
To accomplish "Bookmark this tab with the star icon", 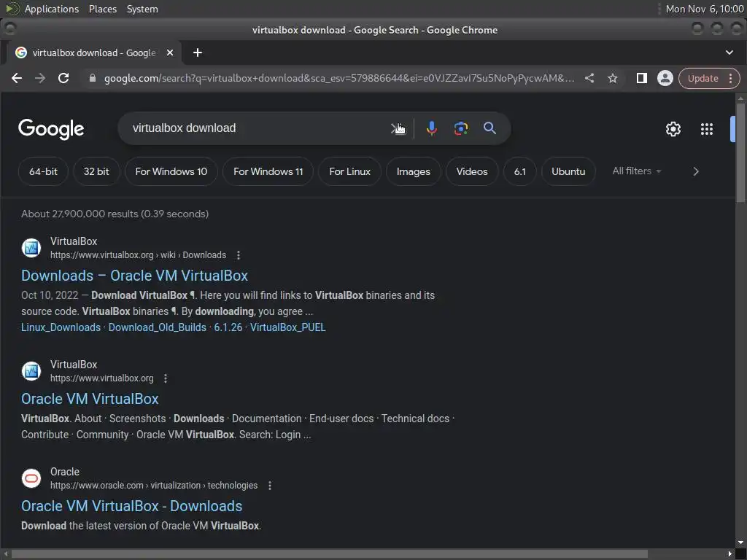I will point(613,78).
